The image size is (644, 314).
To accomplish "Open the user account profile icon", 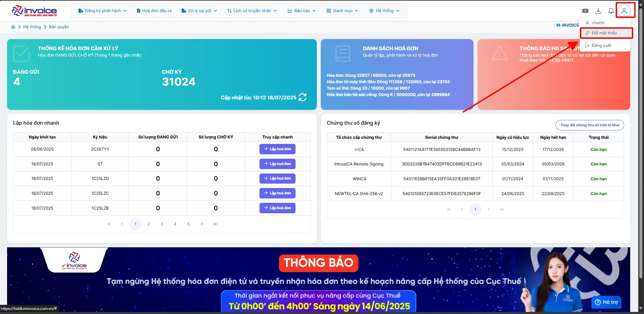I will [624, 11].
